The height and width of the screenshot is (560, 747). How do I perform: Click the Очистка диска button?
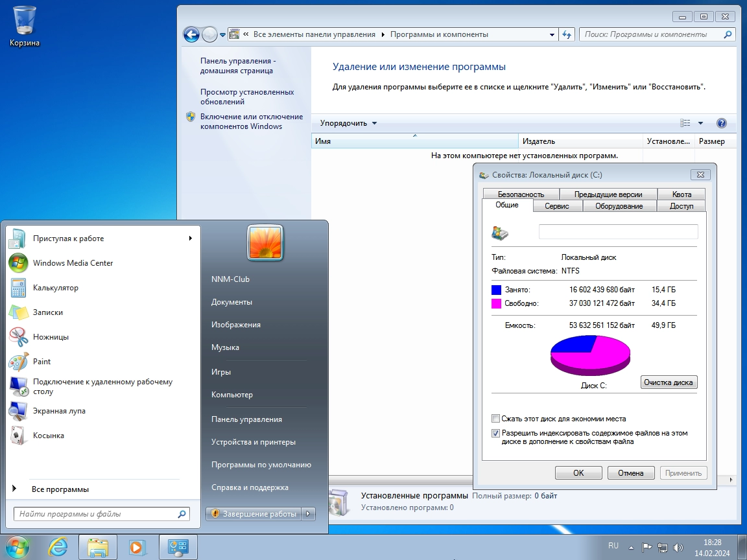coord(669,382)
